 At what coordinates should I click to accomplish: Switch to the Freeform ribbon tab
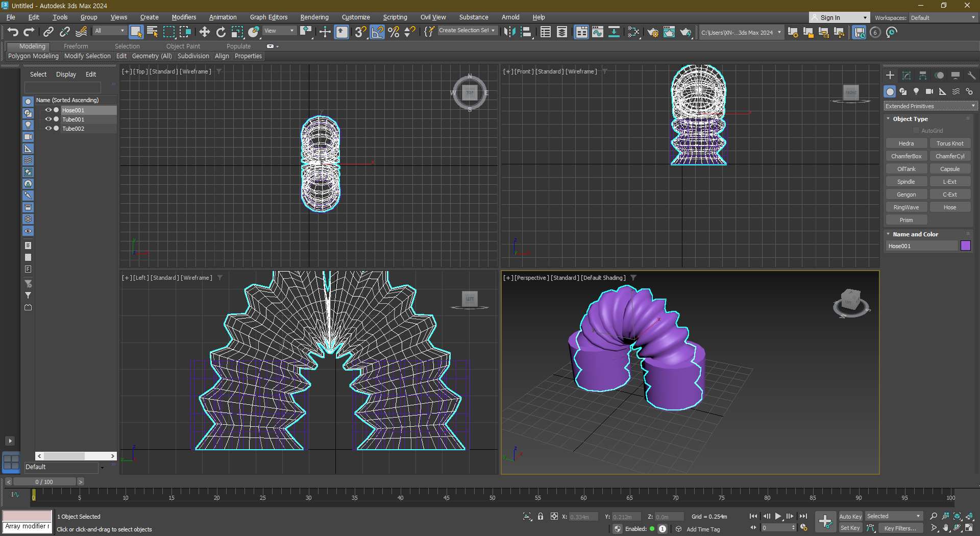click(76, 46)
